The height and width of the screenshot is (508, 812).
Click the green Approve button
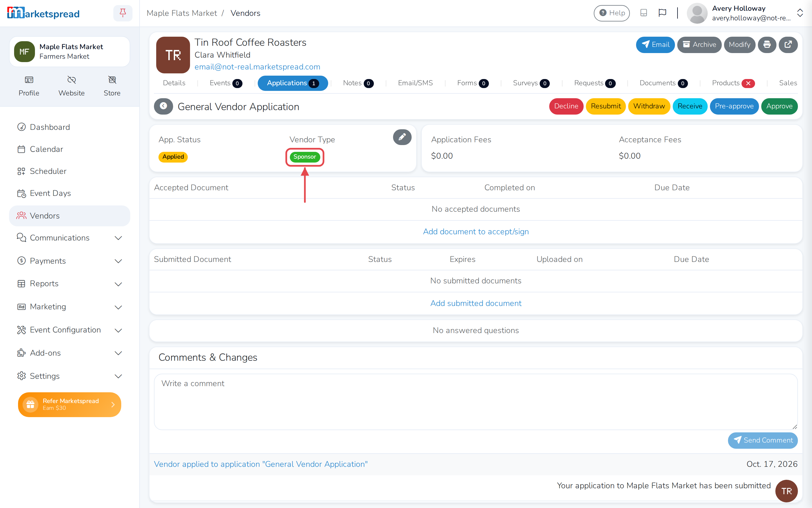coord(779,106)
